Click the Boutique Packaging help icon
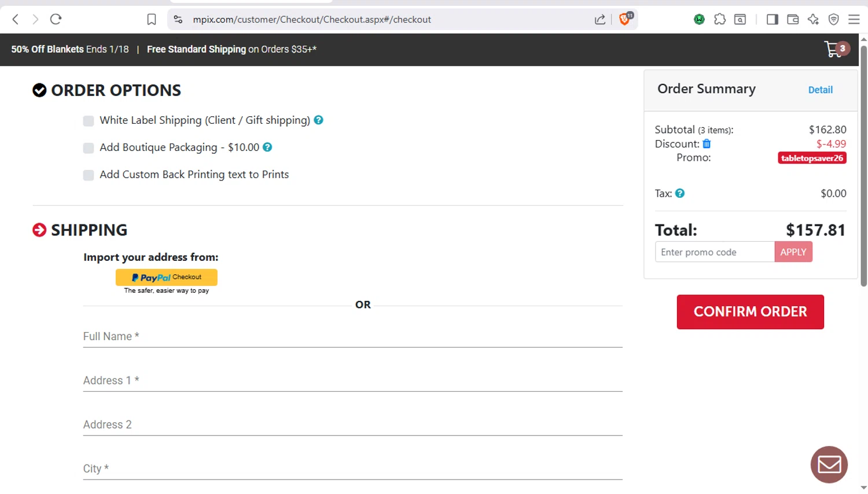 [267, 148]
